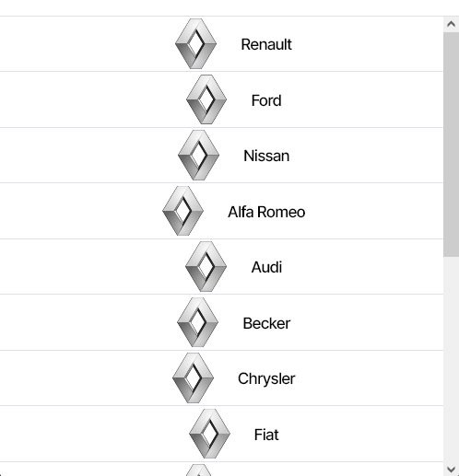Click the diamond logo beside Audi

206,266
